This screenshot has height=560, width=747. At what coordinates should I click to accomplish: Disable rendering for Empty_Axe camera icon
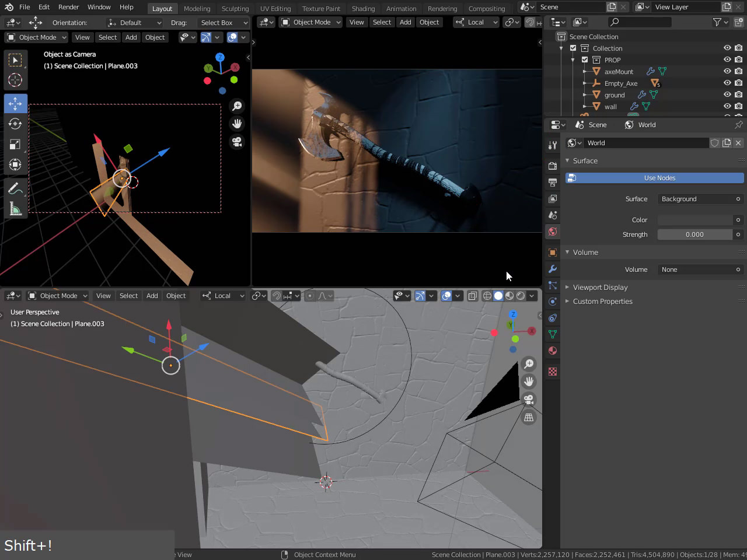click(x=739, y=83)
